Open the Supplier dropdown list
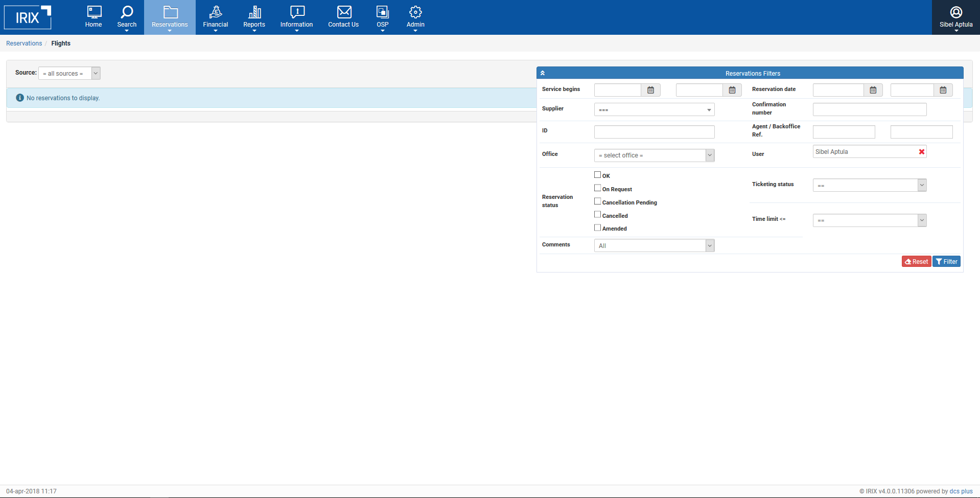The width and height of the screenshot is (980, 498). pyautogui.click(x=654, y=110)
